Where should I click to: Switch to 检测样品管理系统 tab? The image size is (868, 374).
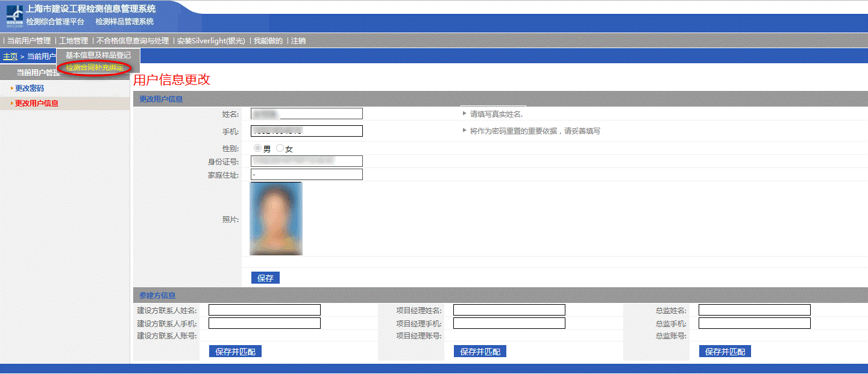click(124, 22)
